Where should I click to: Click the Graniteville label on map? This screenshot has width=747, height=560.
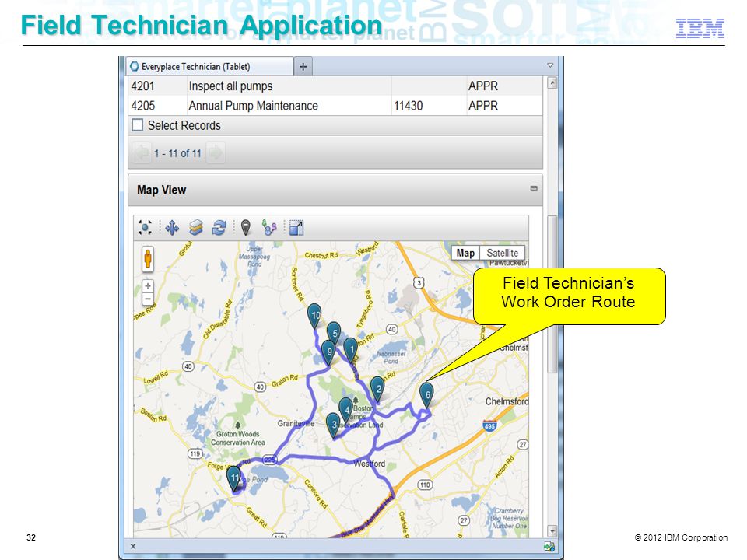pyautogui.click(x=296, y=423)
